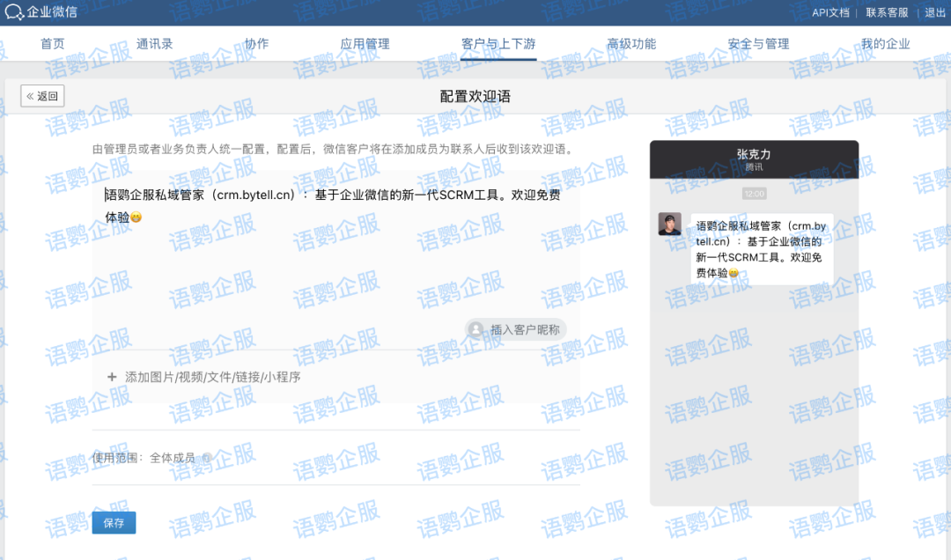951x560 pixels.
Task: Expand the 添加图片/视频/文件/链接/小程序 options
Action: (209, 376)
